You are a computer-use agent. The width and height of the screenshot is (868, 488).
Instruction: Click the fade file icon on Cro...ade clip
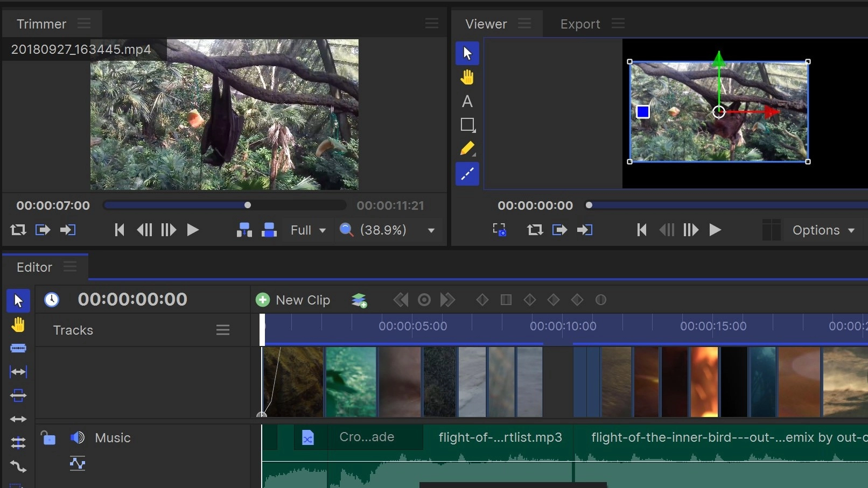[x=307, y=438]
